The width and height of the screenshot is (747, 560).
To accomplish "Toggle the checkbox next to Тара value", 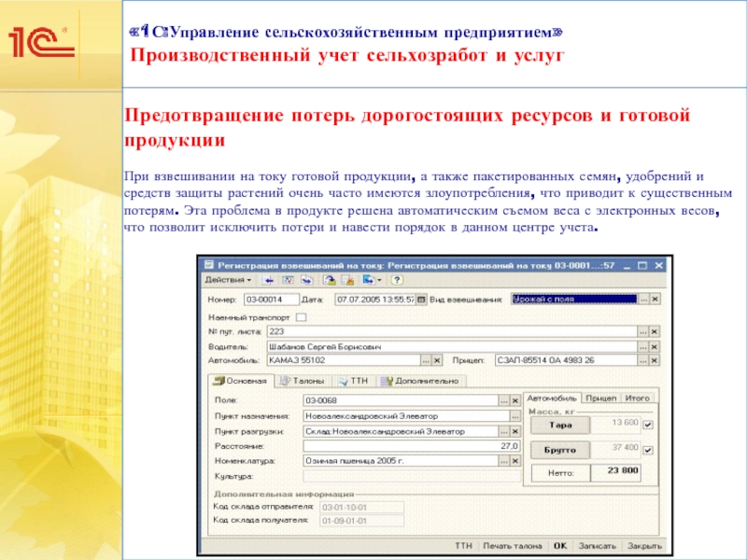I will click(648, 425).
